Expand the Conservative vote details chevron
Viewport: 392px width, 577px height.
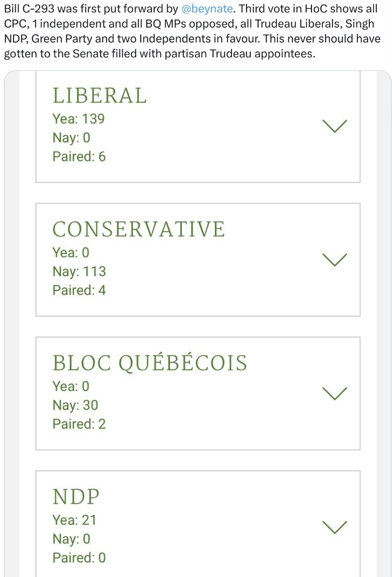click(x=335, y=259)
